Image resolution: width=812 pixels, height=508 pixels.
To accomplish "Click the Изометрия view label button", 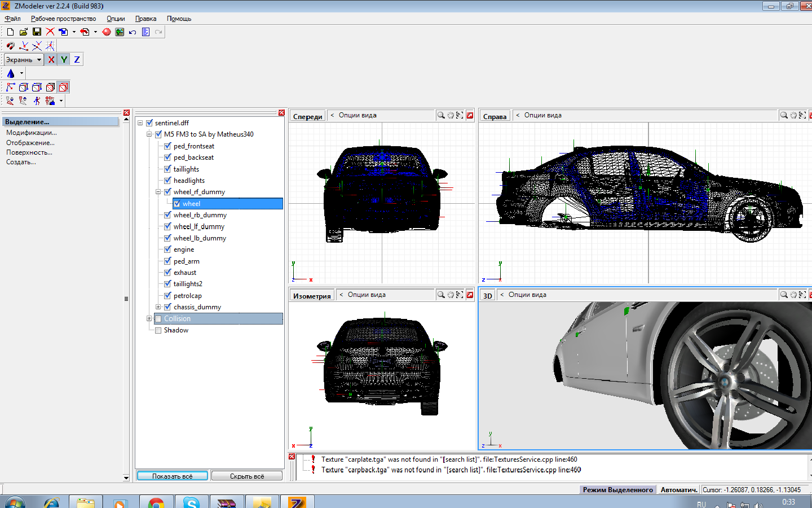I will [x=312, y=296].
